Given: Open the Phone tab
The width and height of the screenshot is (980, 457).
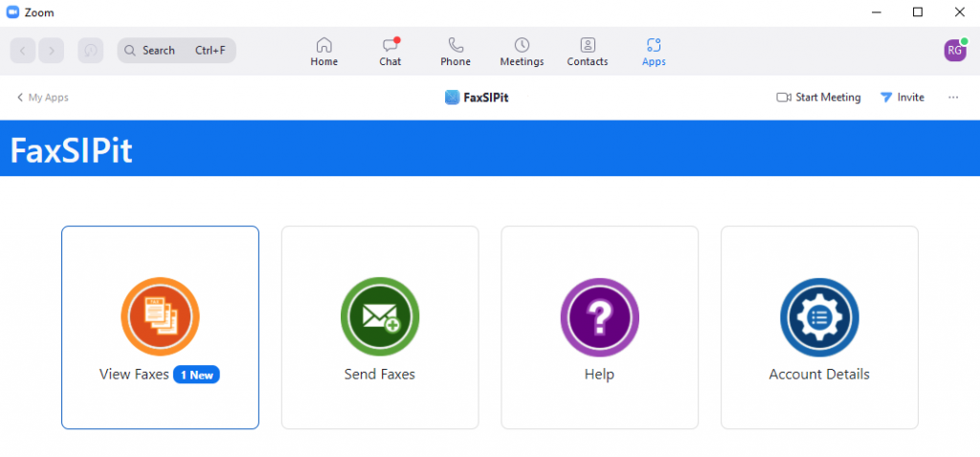Looking at the screenshot, I should [456, 52].
